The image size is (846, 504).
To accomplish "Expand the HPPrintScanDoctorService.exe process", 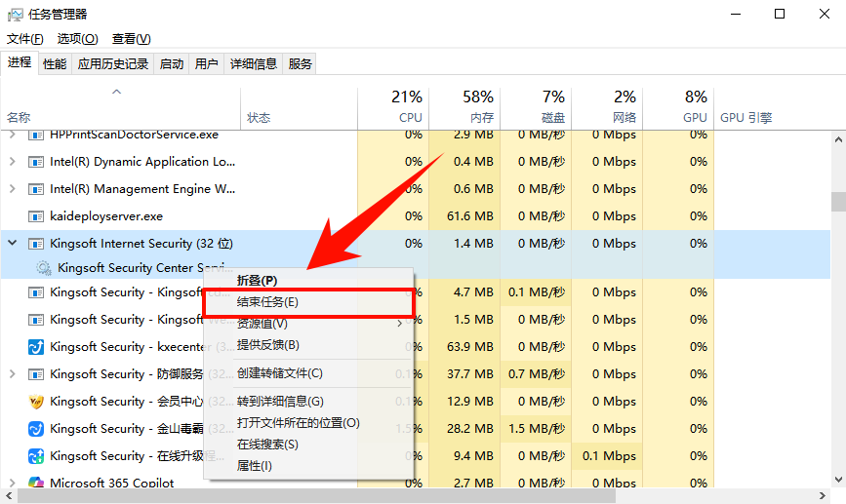I will click(x=13, y=135).
